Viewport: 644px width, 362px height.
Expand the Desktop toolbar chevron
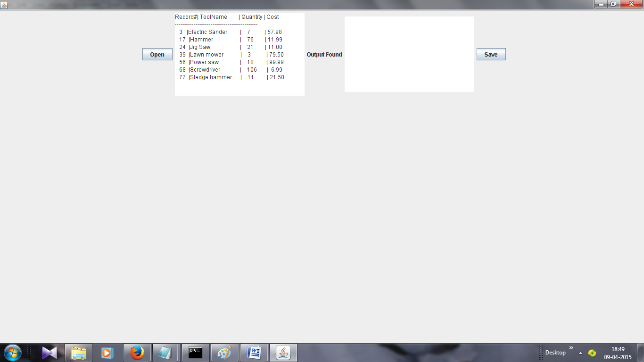point(571,348)
